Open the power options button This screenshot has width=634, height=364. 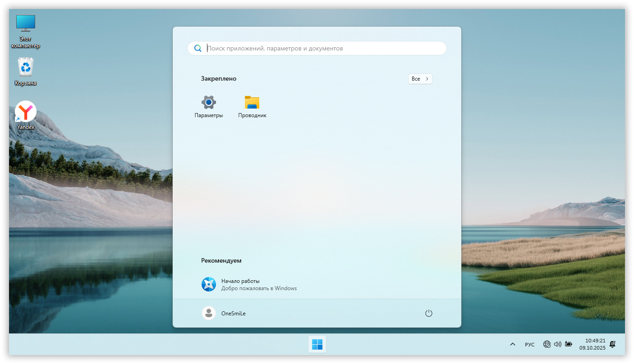pos(429,313)
